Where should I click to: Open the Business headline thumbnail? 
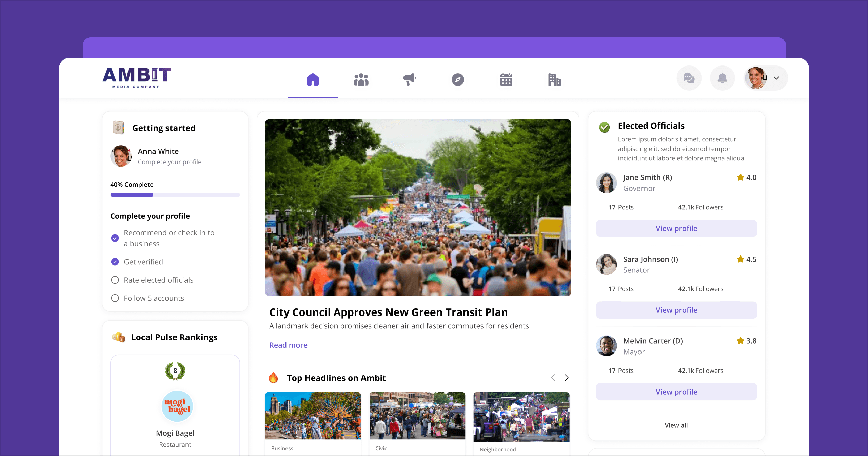313,416
